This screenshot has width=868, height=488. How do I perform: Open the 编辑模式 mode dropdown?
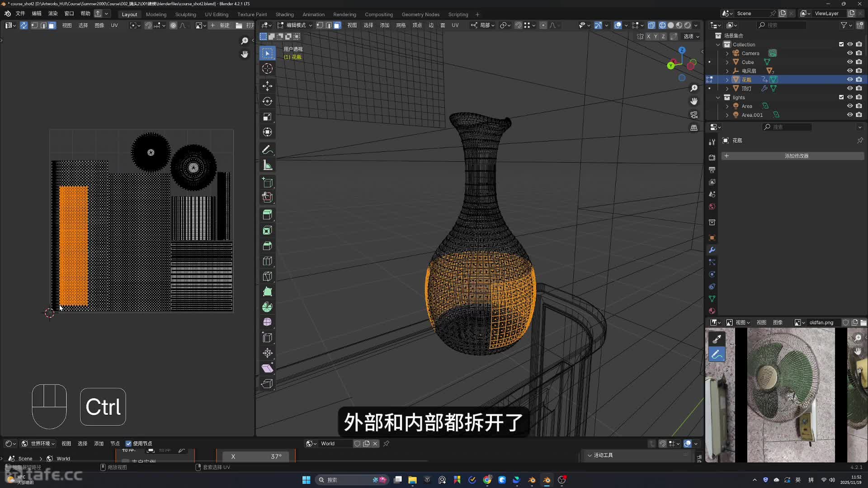(x=295, y=25)
